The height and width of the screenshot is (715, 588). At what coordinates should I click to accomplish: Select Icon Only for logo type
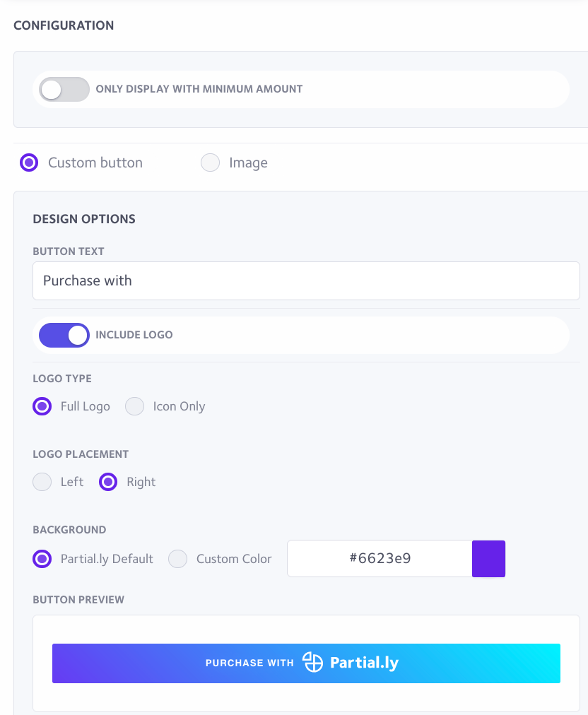[x=134, y=406]
